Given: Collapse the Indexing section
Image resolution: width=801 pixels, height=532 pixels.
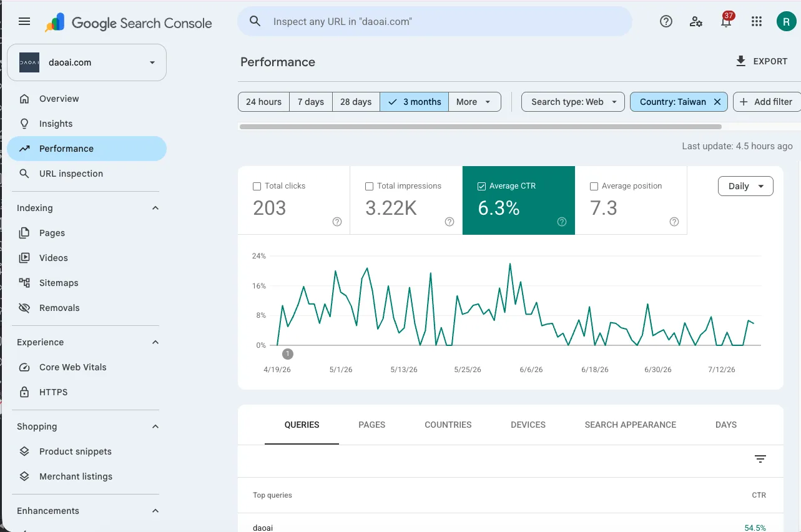Looking at the screenshot, I should click(155, 208).
